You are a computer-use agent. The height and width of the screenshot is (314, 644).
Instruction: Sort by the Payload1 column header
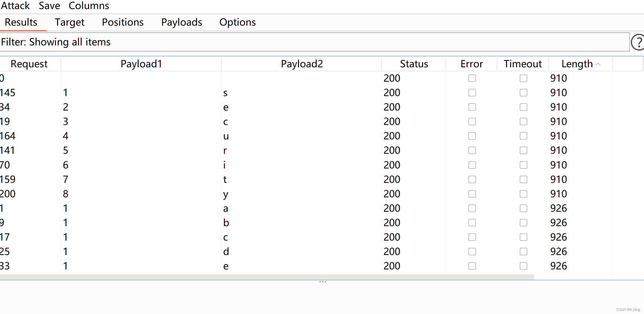tap(141, 64)
